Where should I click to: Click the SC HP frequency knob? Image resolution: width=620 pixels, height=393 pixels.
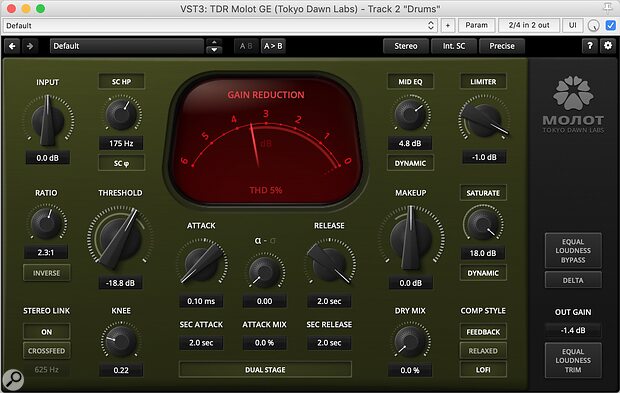(x=121, y=114)
